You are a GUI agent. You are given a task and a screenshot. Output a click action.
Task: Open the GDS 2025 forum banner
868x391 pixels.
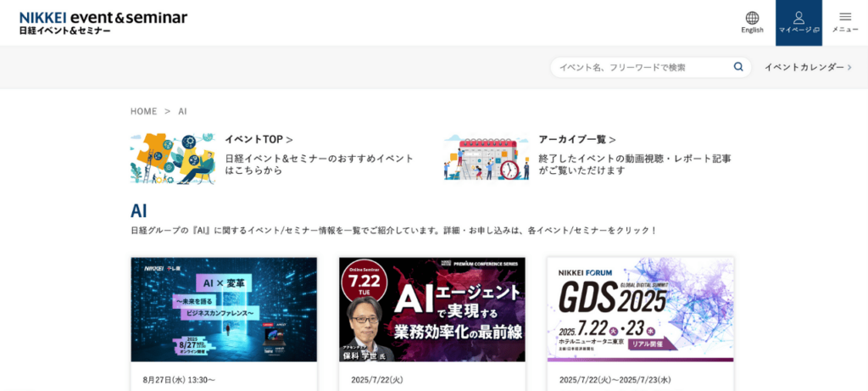pos(641,310)
